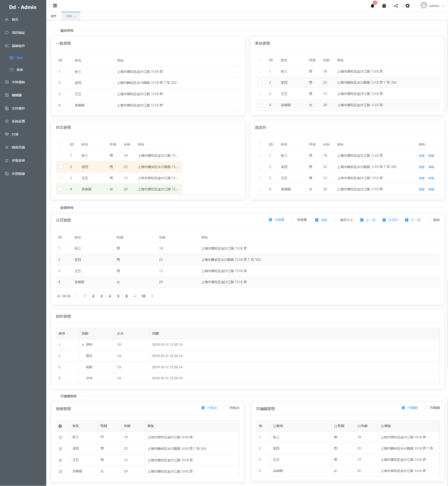Screen dimensions: 448x486
Task: Go to pagination page 10
Action: pyautogui.click(x=143, y=296)
